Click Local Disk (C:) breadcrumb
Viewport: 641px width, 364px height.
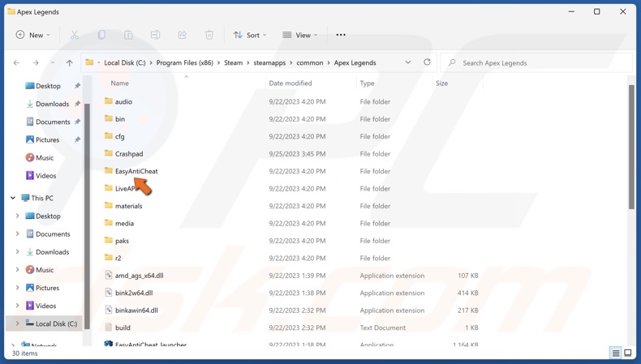pyautogui.click(x=125, y=63)
